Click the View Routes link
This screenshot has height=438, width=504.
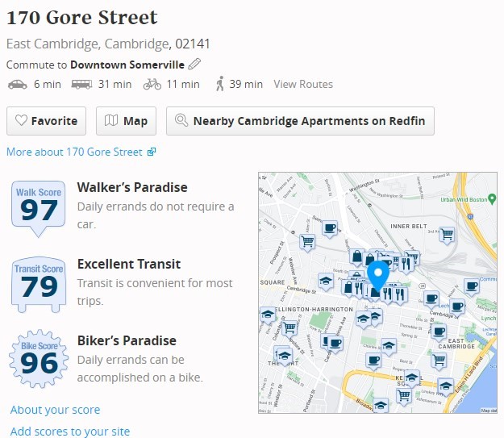click(x=303, y=84)
